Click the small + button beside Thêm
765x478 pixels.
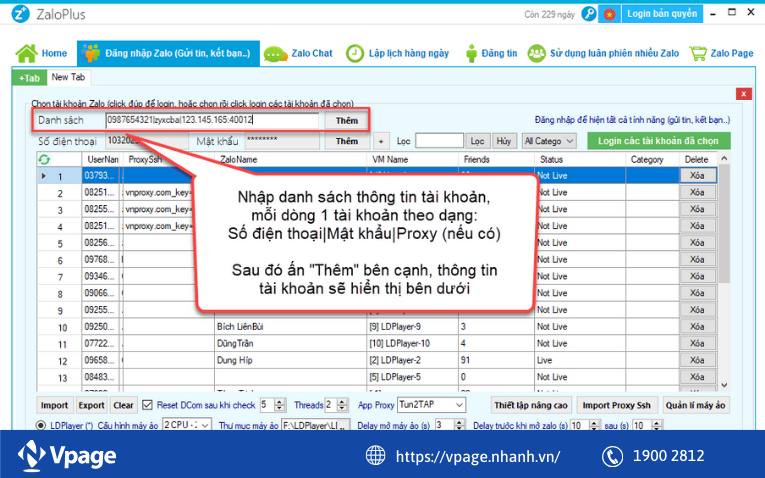pos(381,141)
